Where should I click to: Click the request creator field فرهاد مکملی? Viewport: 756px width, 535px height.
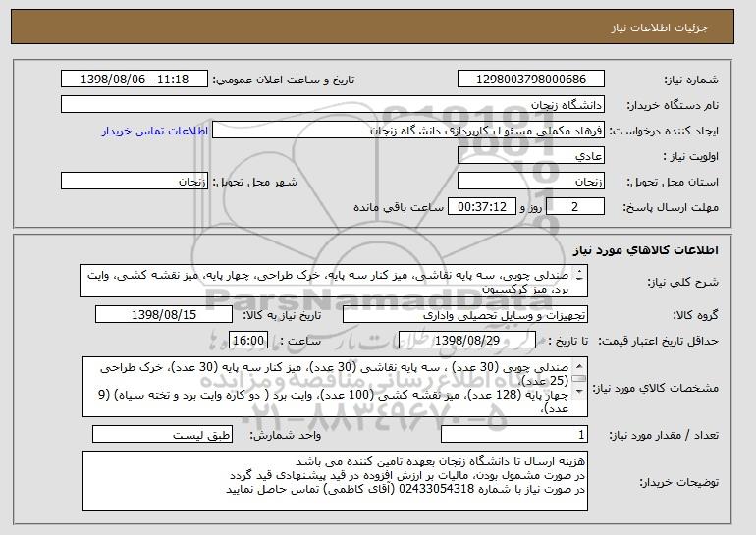pos(408,131)
